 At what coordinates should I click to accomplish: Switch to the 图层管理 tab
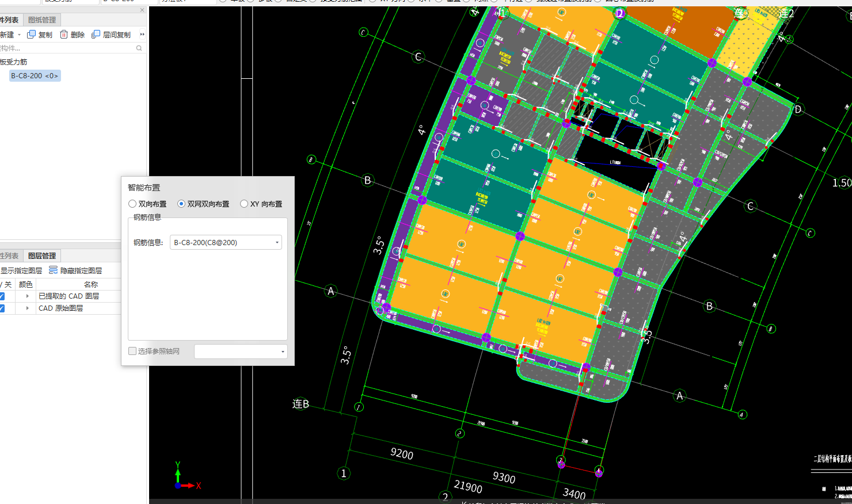42,256
